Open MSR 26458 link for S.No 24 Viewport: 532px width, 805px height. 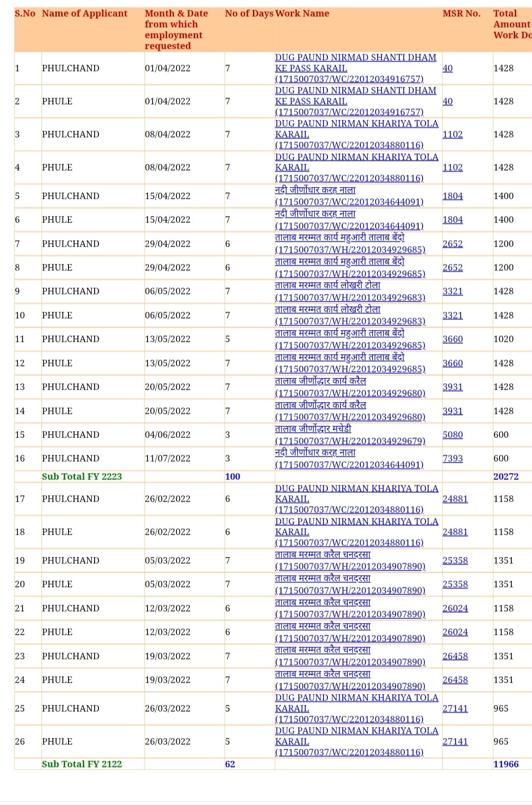click(455, 680)
